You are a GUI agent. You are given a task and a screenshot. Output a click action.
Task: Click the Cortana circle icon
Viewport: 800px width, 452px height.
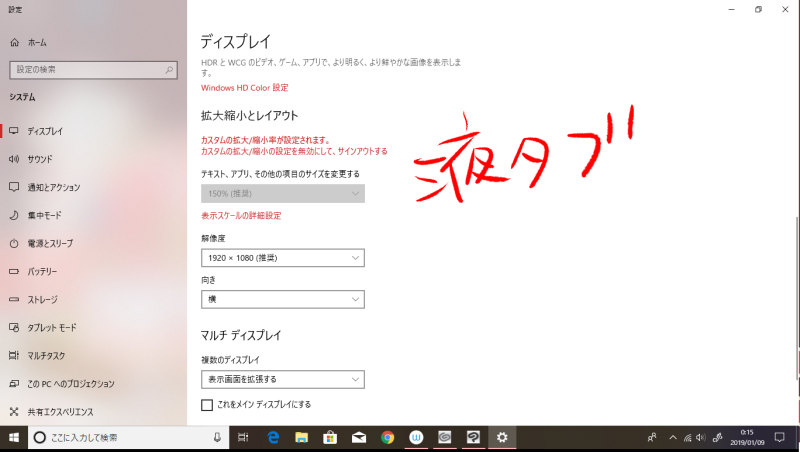[x=39, y=437]
